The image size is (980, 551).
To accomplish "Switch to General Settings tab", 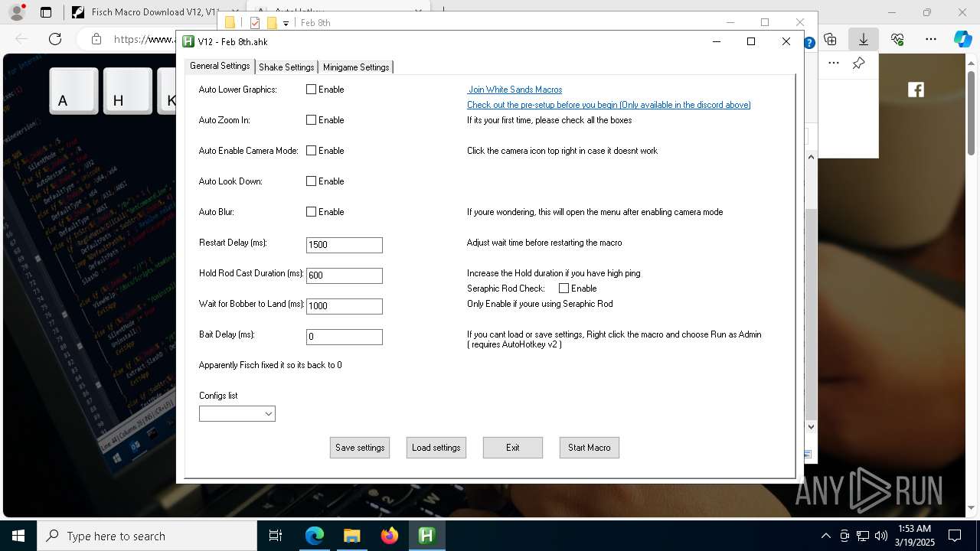I will pos(220,66).
